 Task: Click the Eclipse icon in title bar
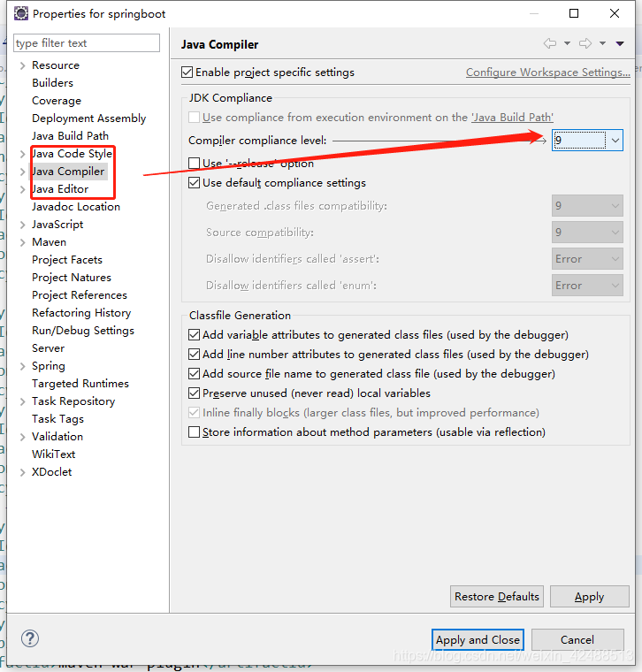pyautogui.click(x=21, y=14)
